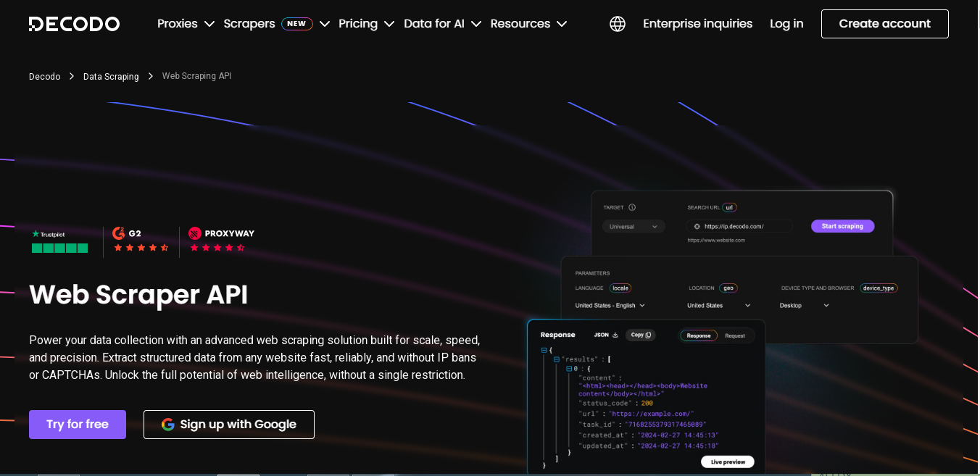980x476 pixels.
Task: Click the Try for free button
Action: [x=78, y=425]
